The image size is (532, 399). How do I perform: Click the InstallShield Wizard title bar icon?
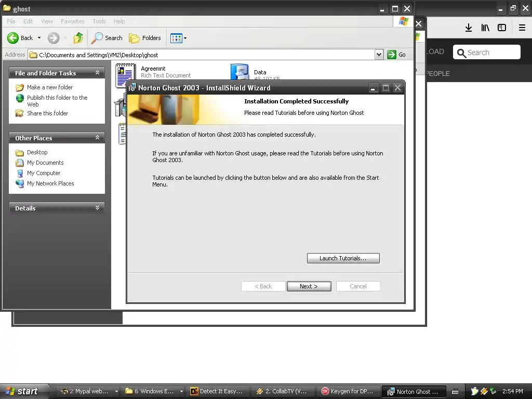[132, 87]
